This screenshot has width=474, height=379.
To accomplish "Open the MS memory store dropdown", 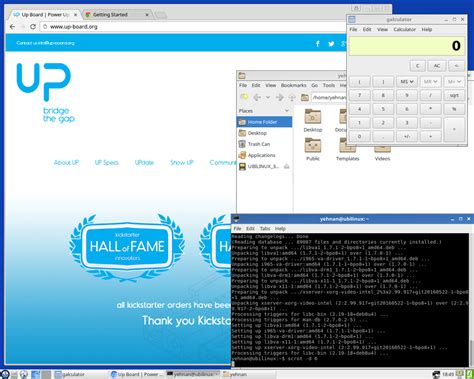I will point(407,82).
